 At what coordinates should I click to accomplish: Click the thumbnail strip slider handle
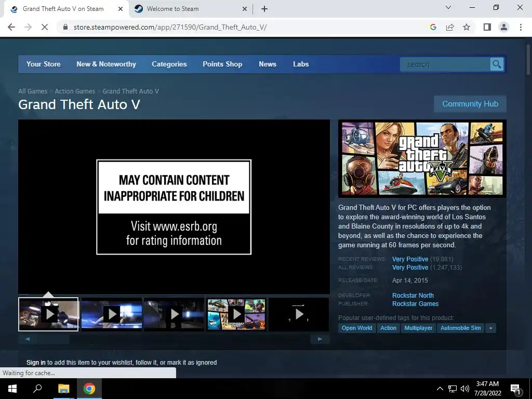click(54, 339)
